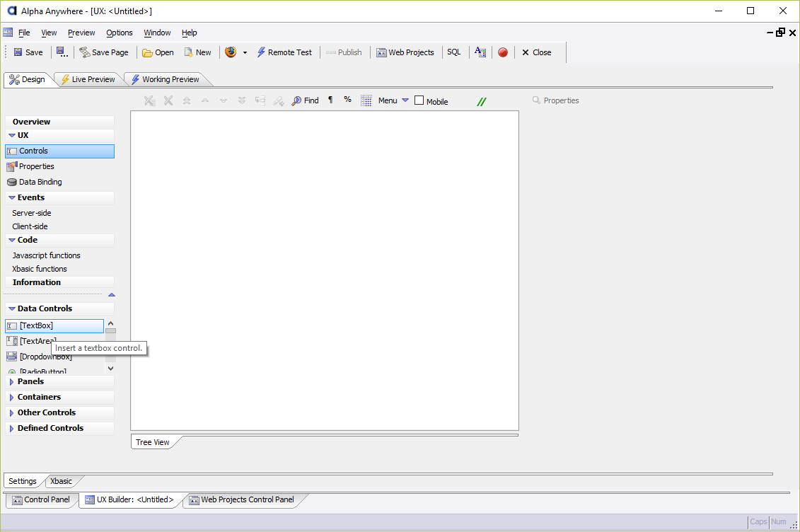
Task: Click the Open folder button
Action: pyautogui.click(x=158, y=52)
